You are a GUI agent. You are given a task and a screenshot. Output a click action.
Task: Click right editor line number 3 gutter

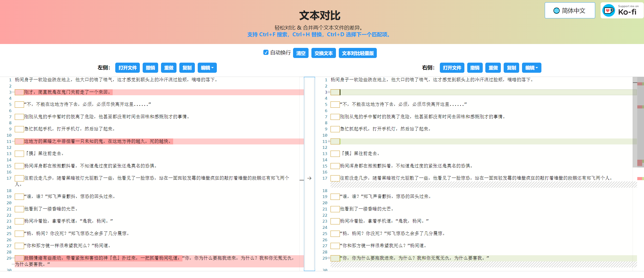[326, 92]
